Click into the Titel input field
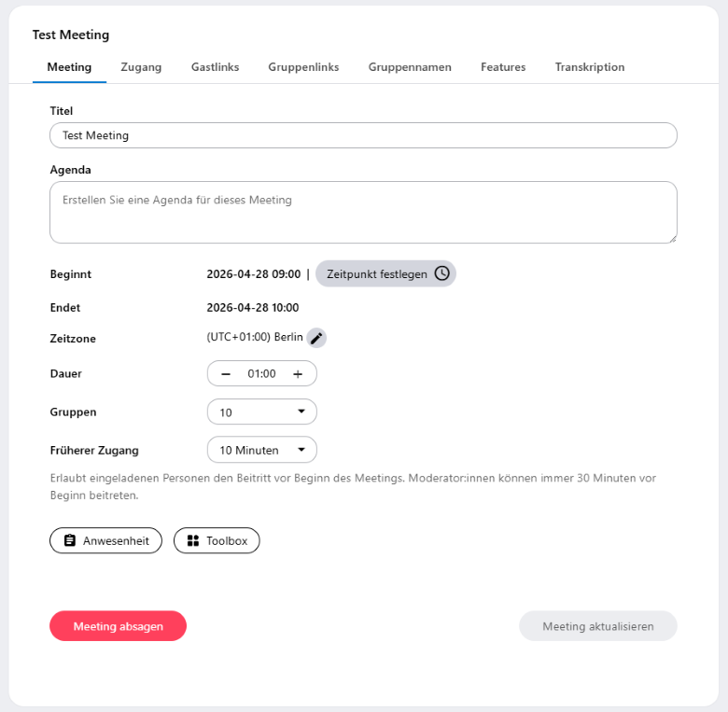728x712 pixels. (363, 135)
